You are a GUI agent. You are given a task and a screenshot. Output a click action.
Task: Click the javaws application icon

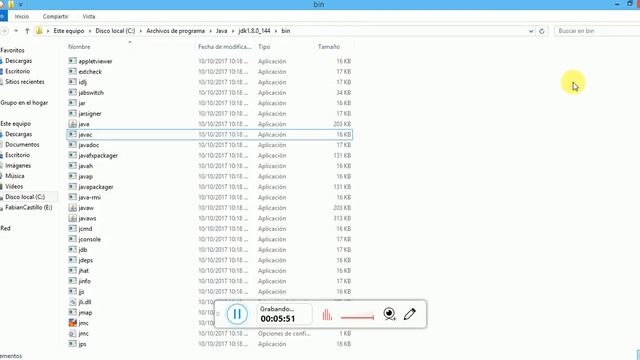pyautogui.click(x=73, y=218)
